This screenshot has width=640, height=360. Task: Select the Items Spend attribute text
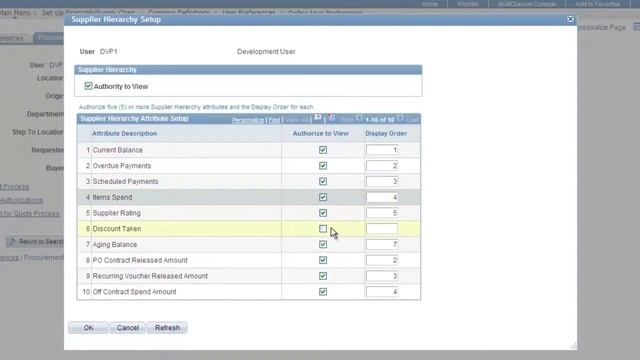coord(112,197)
